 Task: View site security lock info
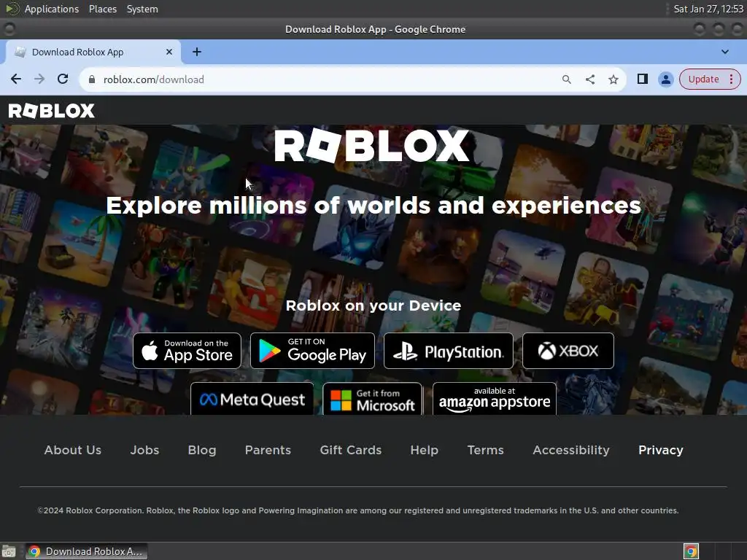click(92, 79)
